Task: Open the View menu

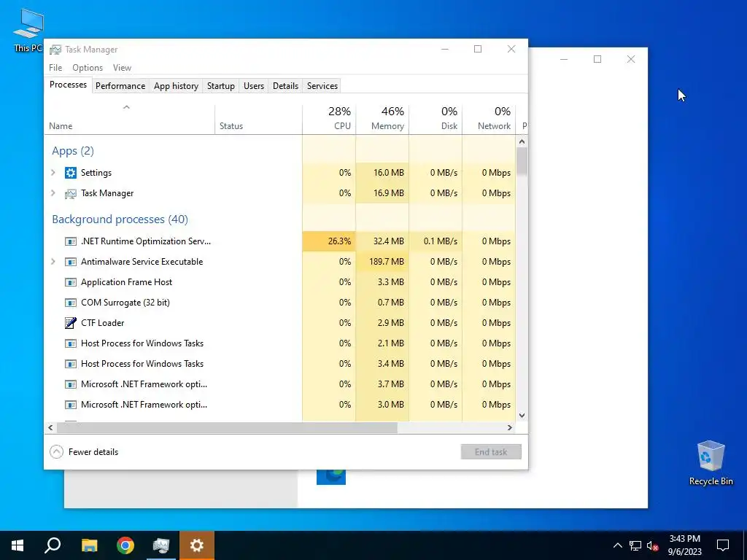Action: [x=122, y=68]
